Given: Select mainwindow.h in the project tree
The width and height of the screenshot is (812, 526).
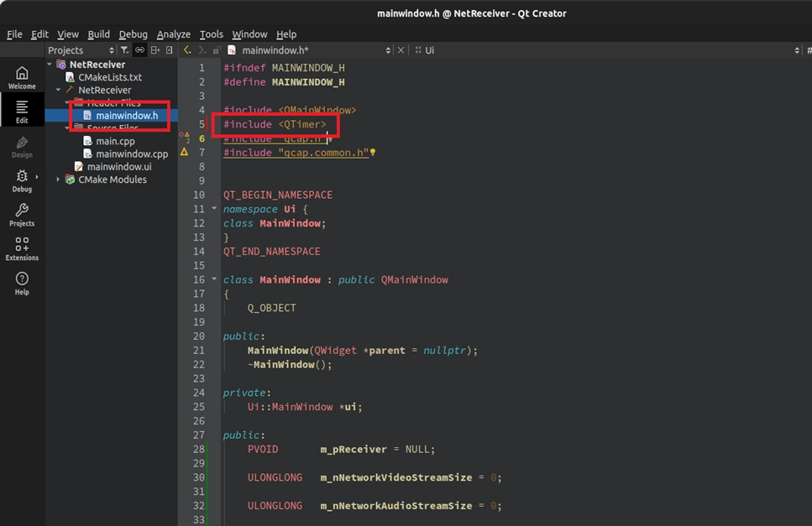Looking at the screenshot, I should 127,115.
